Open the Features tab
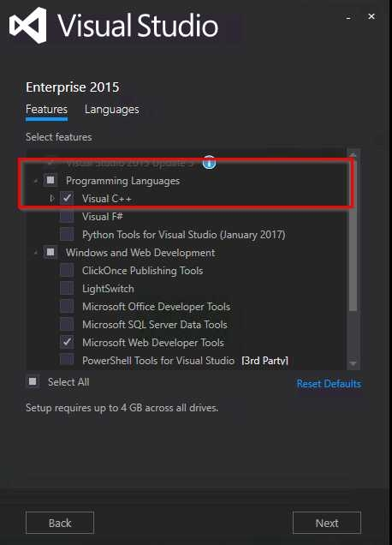Screen dimensions: 392x545 46,110
